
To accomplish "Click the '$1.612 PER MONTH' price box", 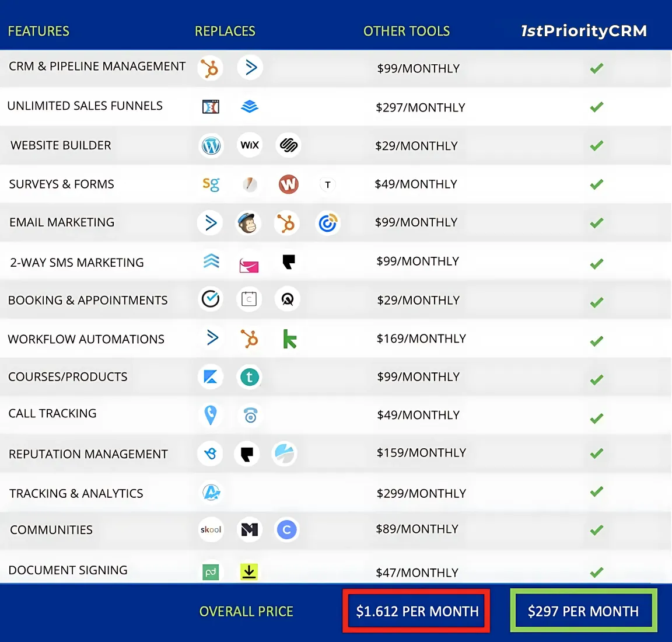I will pos(416,610).
